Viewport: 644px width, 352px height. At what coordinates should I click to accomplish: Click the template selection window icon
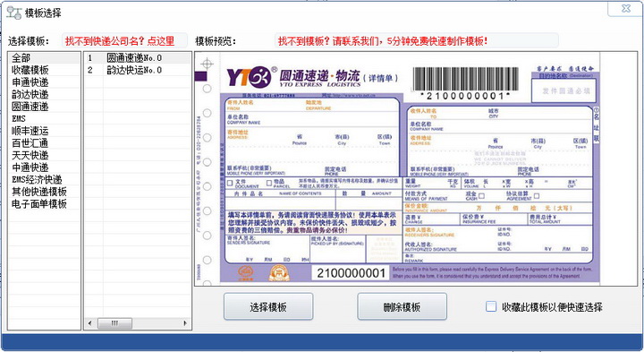pos(14,13)
